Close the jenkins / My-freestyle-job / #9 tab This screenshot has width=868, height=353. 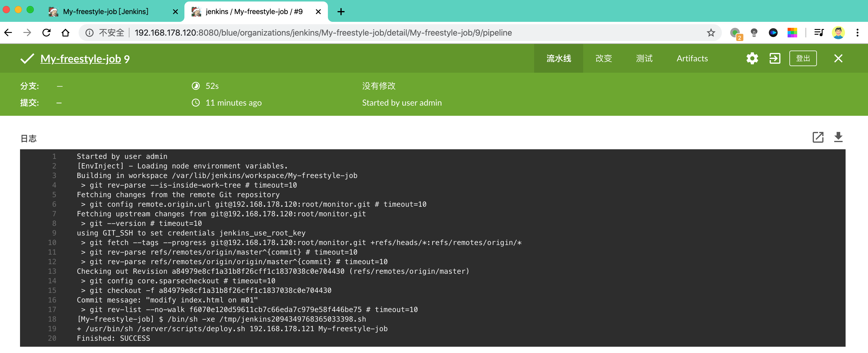click(x=318, y=12)
